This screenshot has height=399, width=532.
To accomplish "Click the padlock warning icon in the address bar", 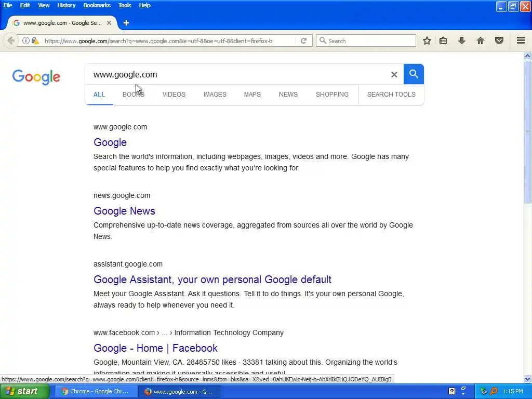I will 35,41.
